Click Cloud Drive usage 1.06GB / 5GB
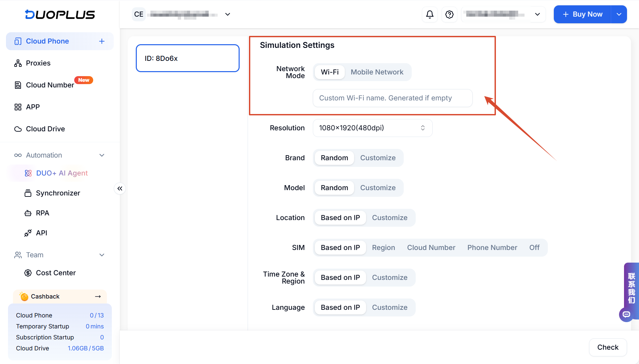The height and width of the screenshot is (364, 639). tap(86, 348)
